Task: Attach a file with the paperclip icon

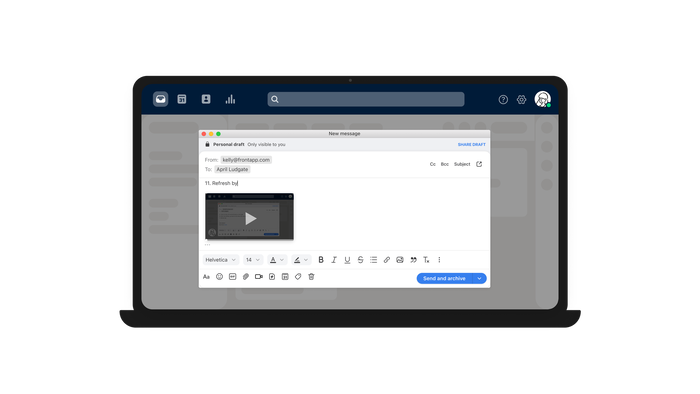Action: [246, 277]
